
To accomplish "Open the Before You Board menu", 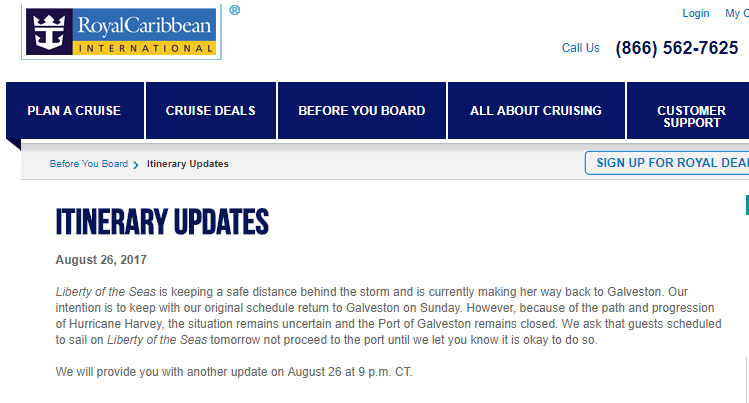I will click(x=362, y=110).
